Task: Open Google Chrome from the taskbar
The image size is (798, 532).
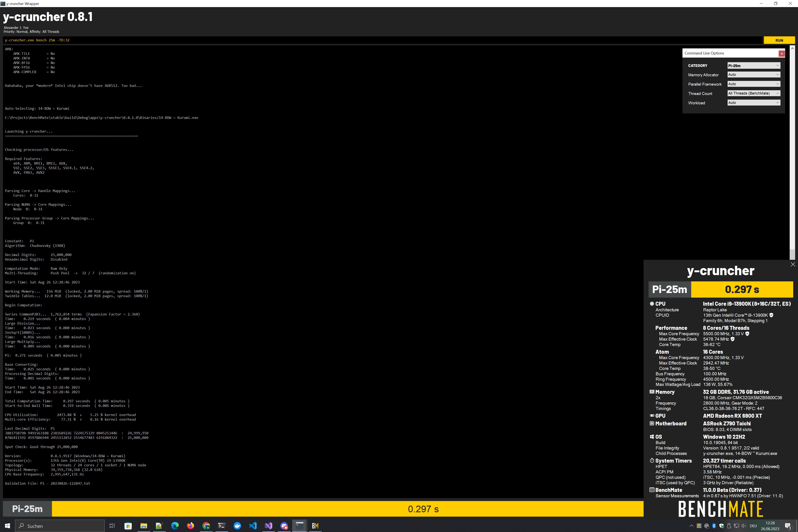Action: pos(206,526)
